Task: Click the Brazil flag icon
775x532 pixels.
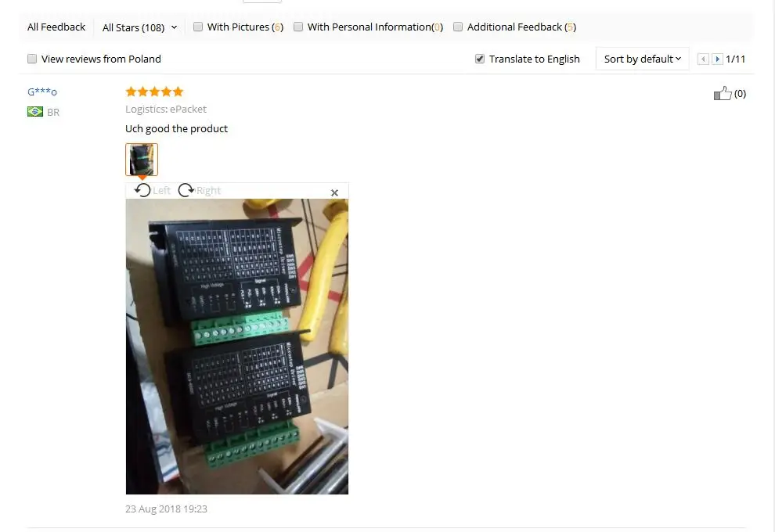Action: 35,112
